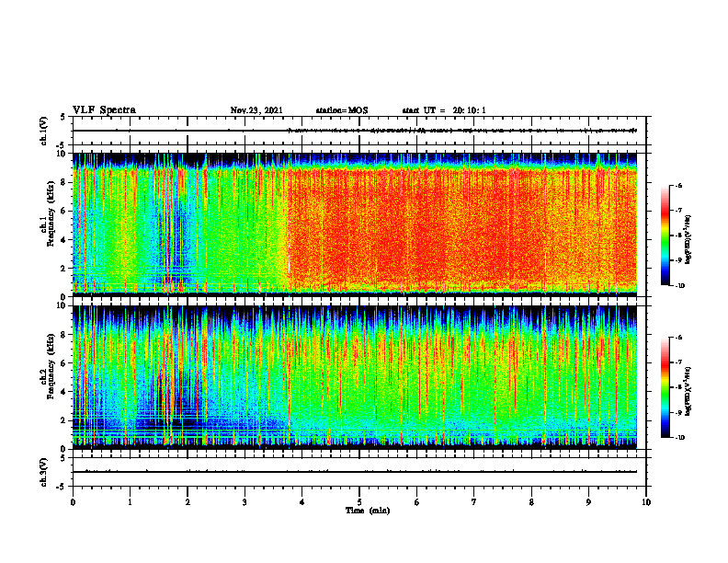Click the "start UT = 20:10:1" text

[x=444, y=110]
